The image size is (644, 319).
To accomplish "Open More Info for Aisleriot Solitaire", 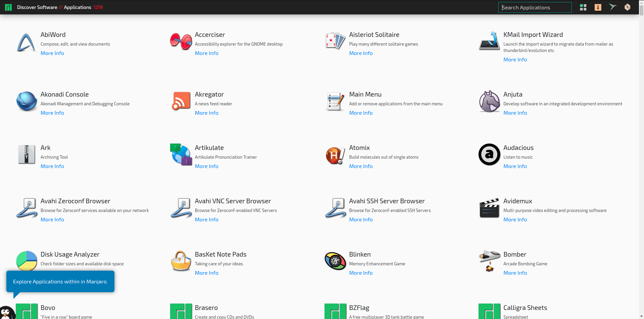I will tap(361, 53).
